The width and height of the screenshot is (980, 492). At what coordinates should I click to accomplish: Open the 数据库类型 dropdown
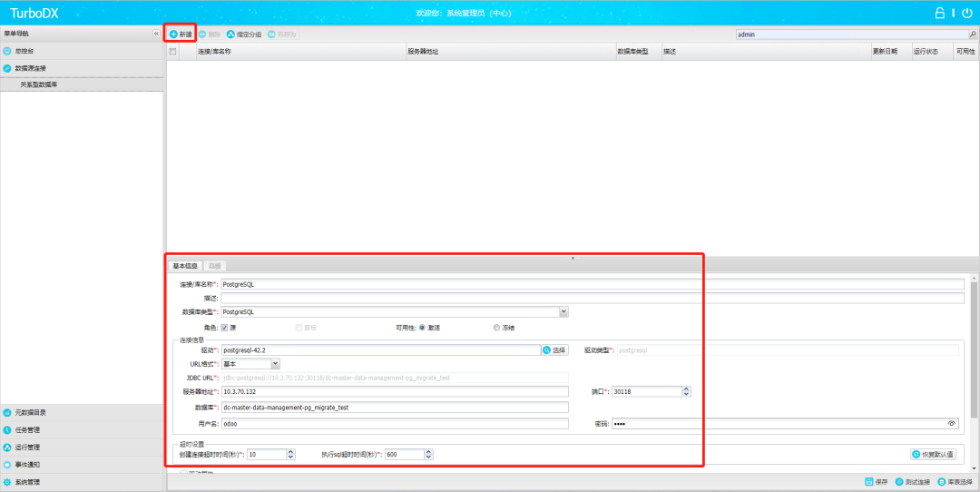tap(563, 311)
